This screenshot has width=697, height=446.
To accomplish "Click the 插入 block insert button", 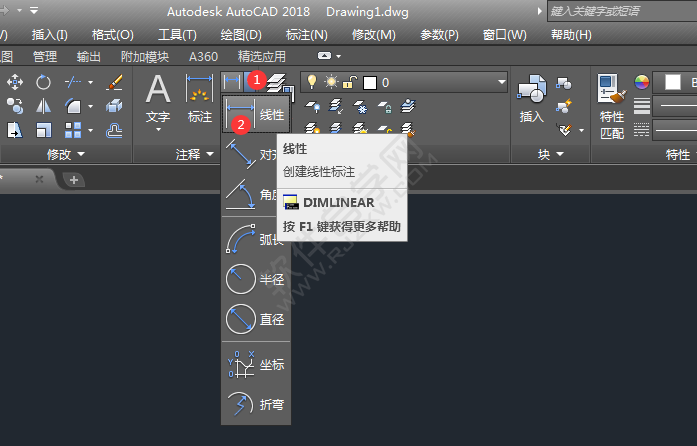I will click(532, 99).
